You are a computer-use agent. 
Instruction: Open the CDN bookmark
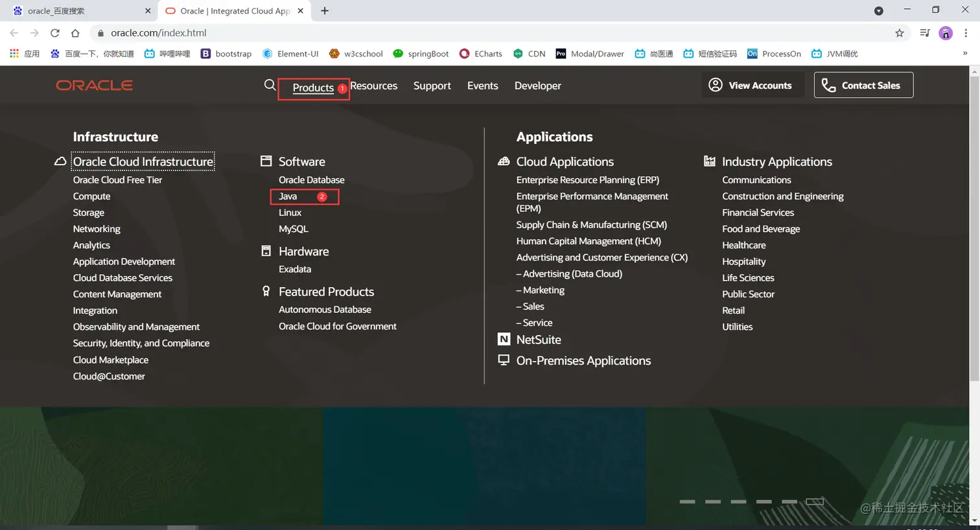pyautogui.click(x=529, y=54)
